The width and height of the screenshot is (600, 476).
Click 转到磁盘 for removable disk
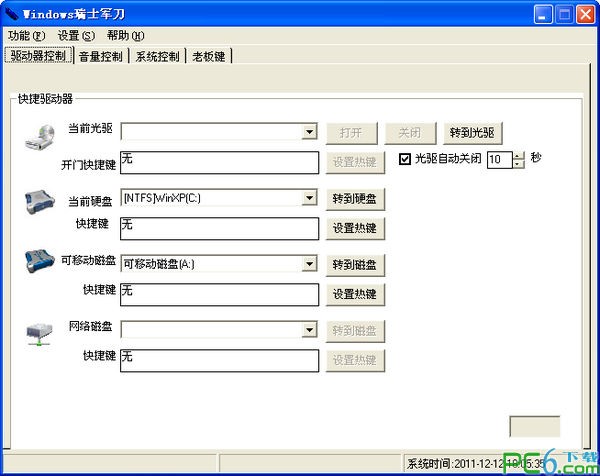pyautogui.click(x=355, y=265)
